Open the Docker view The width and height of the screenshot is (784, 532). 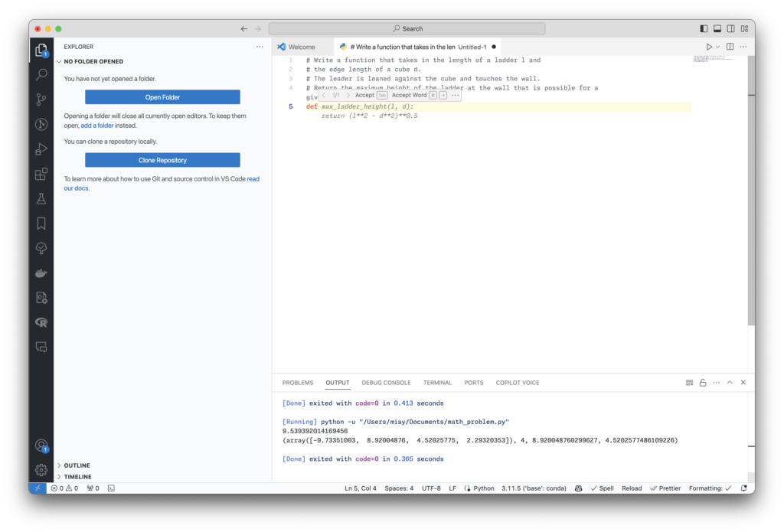(41, 273)
